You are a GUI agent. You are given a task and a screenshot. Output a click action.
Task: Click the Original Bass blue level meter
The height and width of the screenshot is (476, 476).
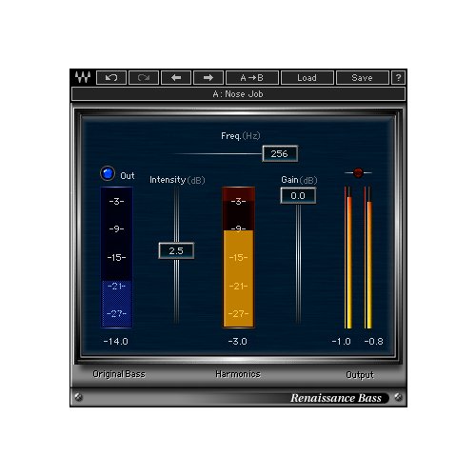coord(116,257)
